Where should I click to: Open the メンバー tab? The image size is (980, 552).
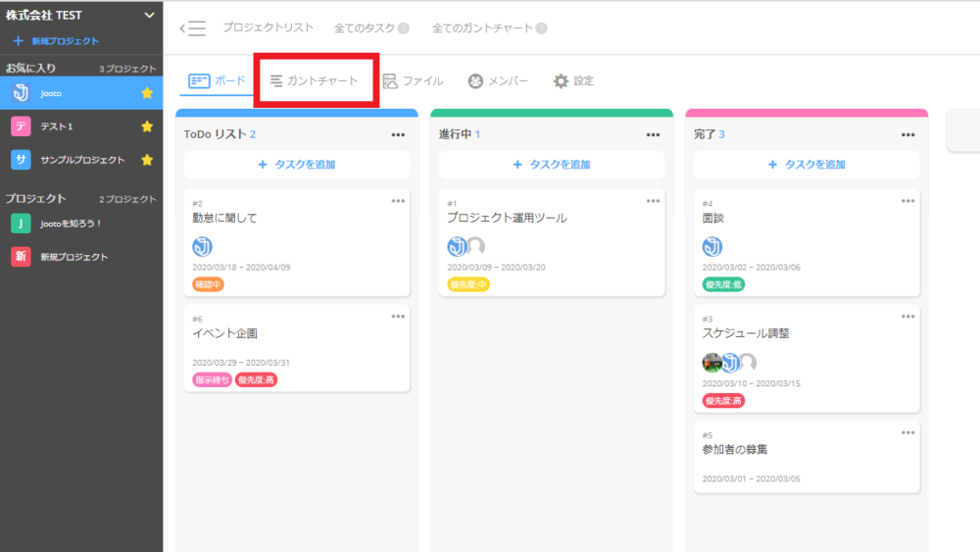[x=498, y=81]
